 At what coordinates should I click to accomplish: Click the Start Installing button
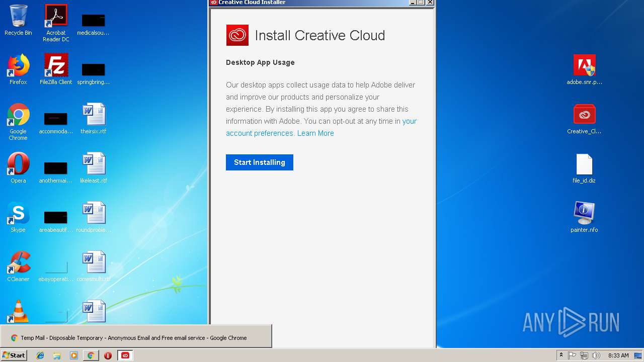point(259,162)
